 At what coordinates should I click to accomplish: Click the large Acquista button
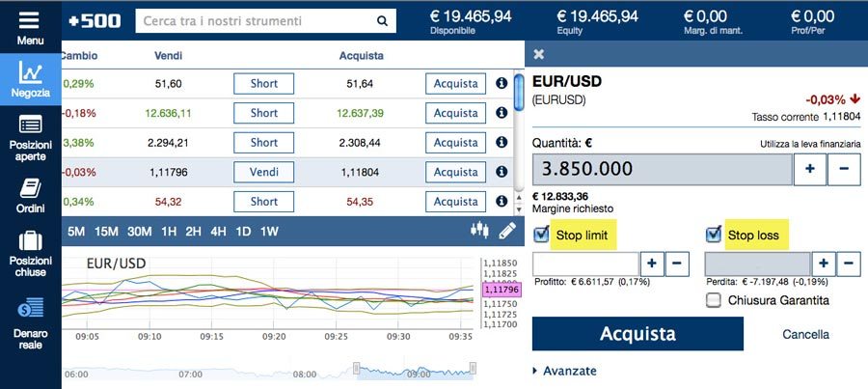point(637,334)
